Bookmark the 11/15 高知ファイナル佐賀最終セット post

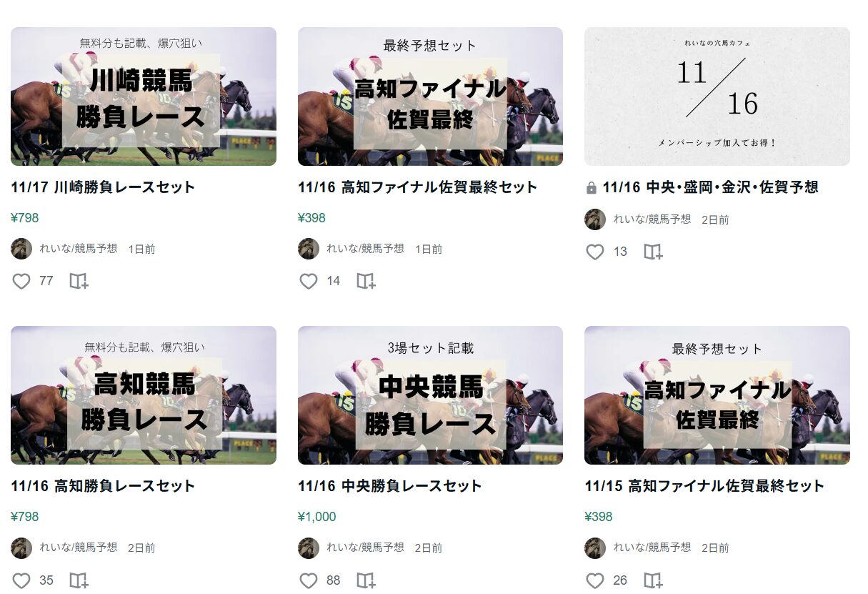click(x=653, y=580)
